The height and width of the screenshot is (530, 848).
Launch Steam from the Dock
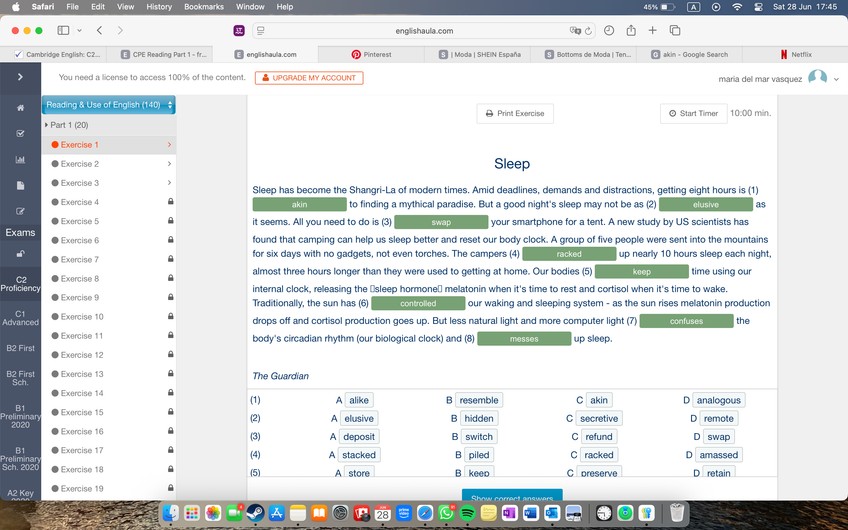(255, 512)
